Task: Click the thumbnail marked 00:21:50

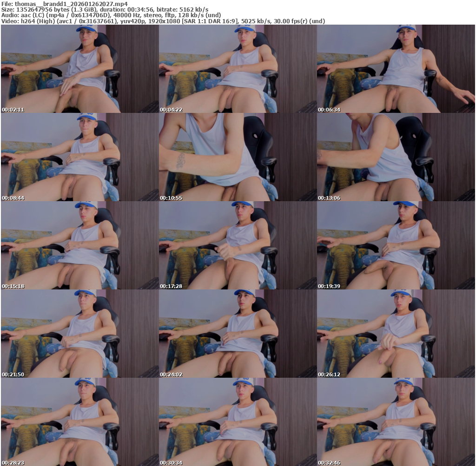Action: click(79, 334)
